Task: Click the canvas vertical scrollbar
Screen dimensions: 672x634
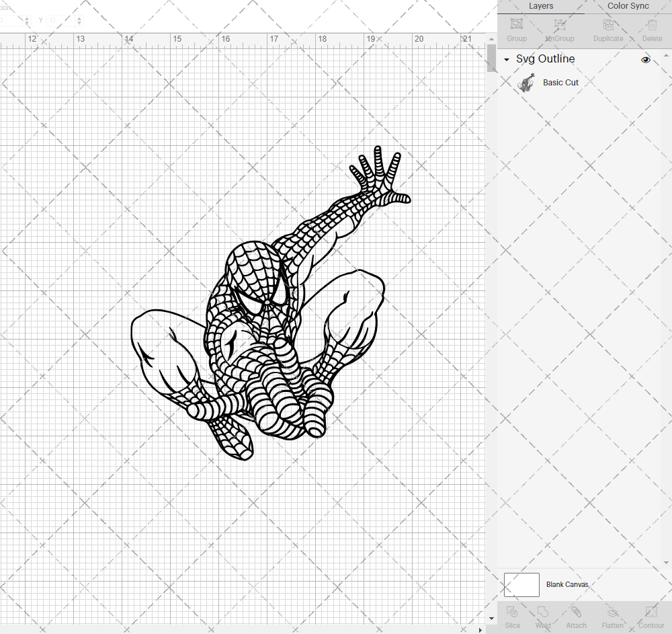Action: click(491, 59)
